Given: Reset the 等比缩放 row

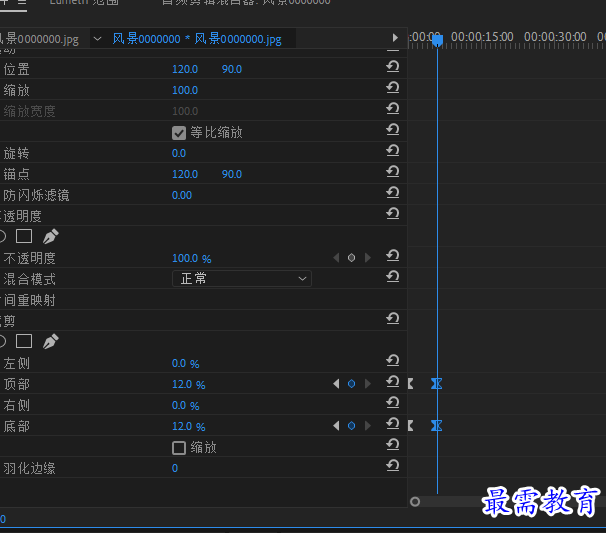Looking at the screenshot, I should (393, 129).
